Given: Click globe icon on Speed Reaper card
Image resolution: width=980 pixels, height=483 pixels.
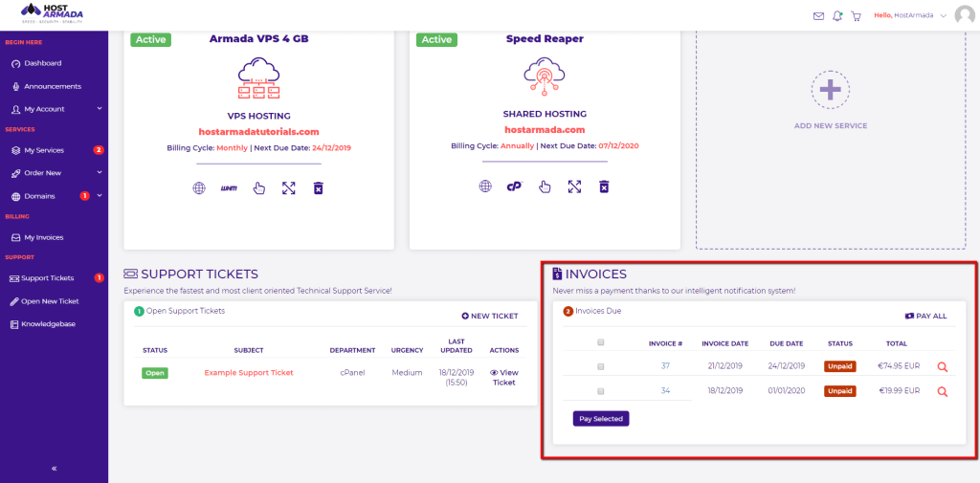Looking at the screenshot, I should point(485,187).
